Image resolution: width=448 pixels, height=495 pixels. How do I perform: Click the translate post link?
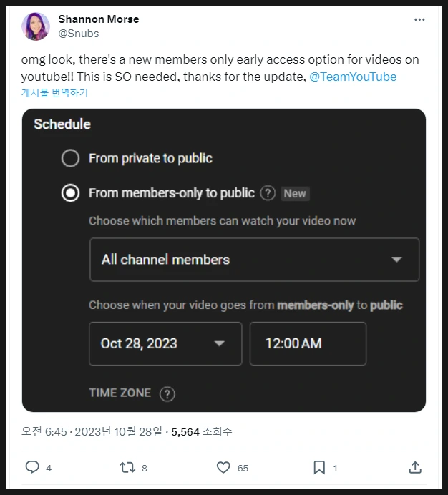click(54, 93)
